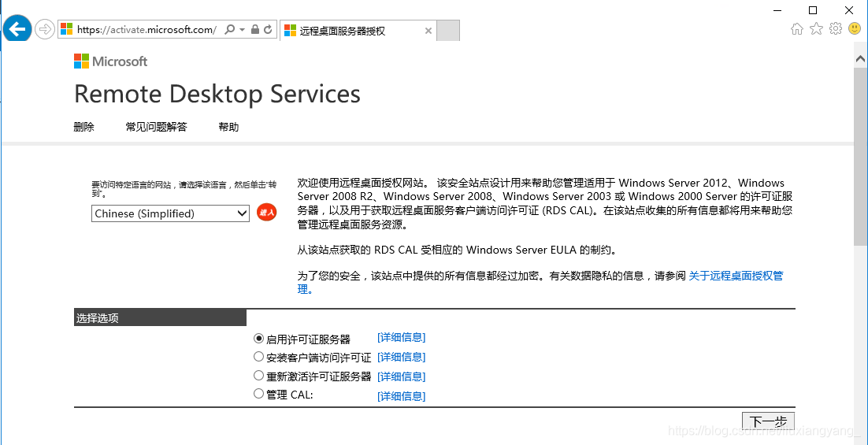Screen dimensions: 868x445
Task: Click the refresh icon in address bar
Action: pyautogui.click(x=268, y=30)
